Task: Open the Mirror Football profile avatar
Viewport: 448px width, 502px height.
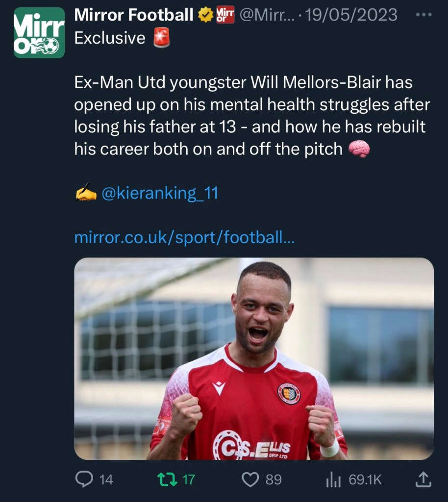Action: click(39, 33)
